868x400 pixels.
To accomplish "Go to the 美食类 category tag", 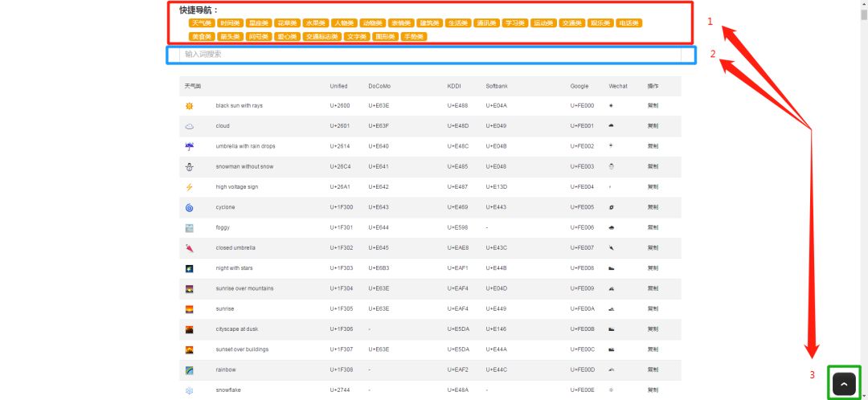I will pyautogui.click(x=201, y=36).
